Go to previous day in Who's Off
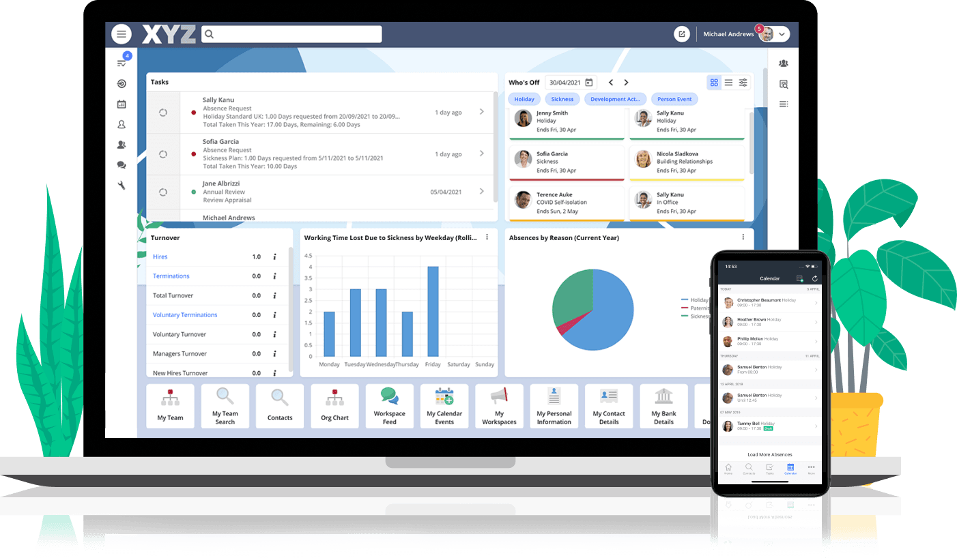957x560 pixels. pyautogui.click(x=611, y=83)
